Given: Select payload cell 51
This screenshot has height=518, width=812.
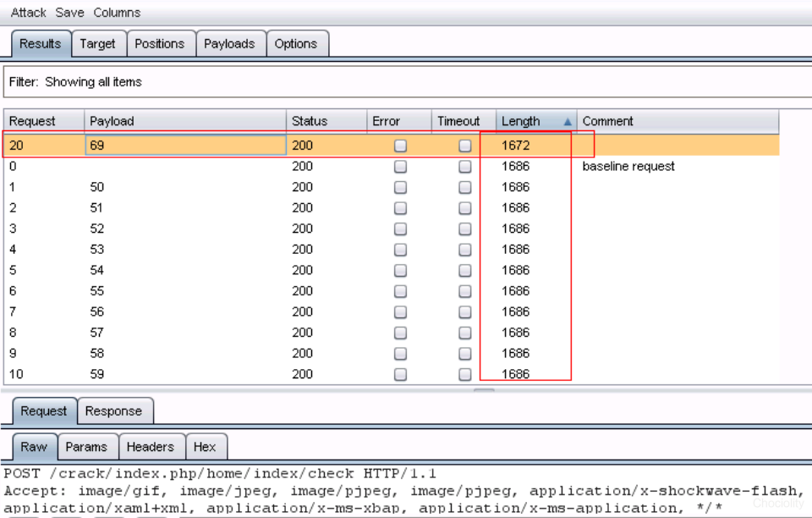Looking at the screenshot, I should tap(96, 207).
